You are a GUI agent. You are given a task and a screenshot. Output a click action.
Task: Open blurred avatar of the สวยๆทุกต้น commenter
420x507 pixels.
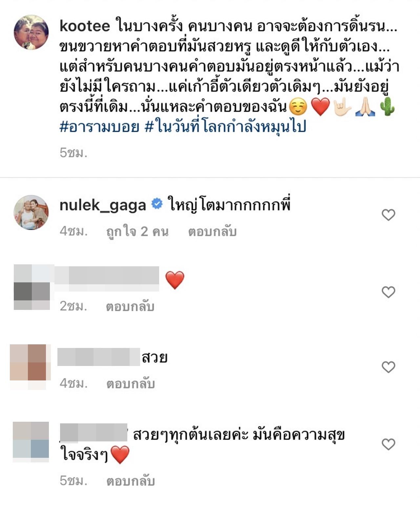tap(31, 442)
